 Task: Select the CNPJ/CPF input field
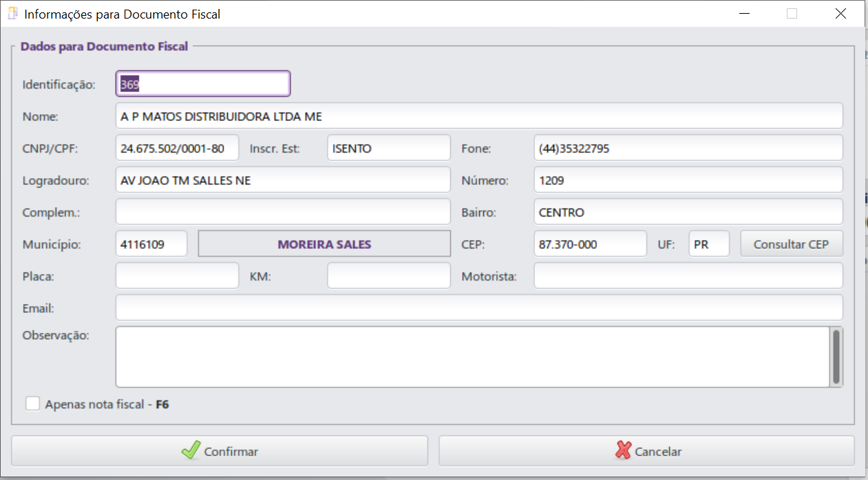[x=178, y=148]
